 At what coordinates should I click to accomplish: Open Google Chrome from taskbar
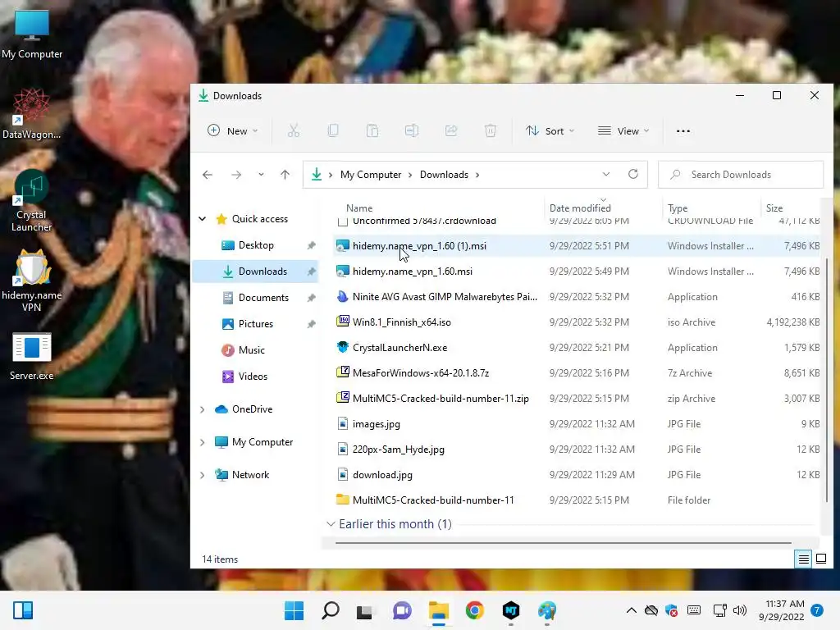point(475,610)
